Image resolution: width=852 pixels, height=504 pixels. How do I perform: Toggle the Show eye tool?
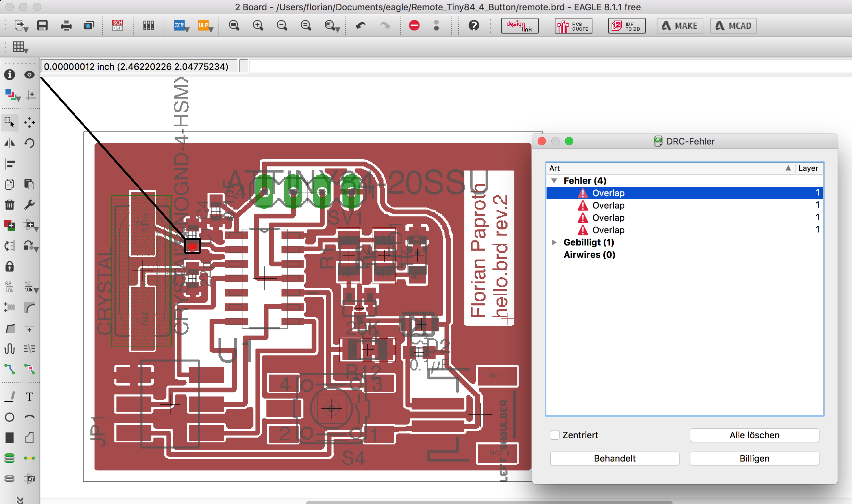[x=29, y=75]
